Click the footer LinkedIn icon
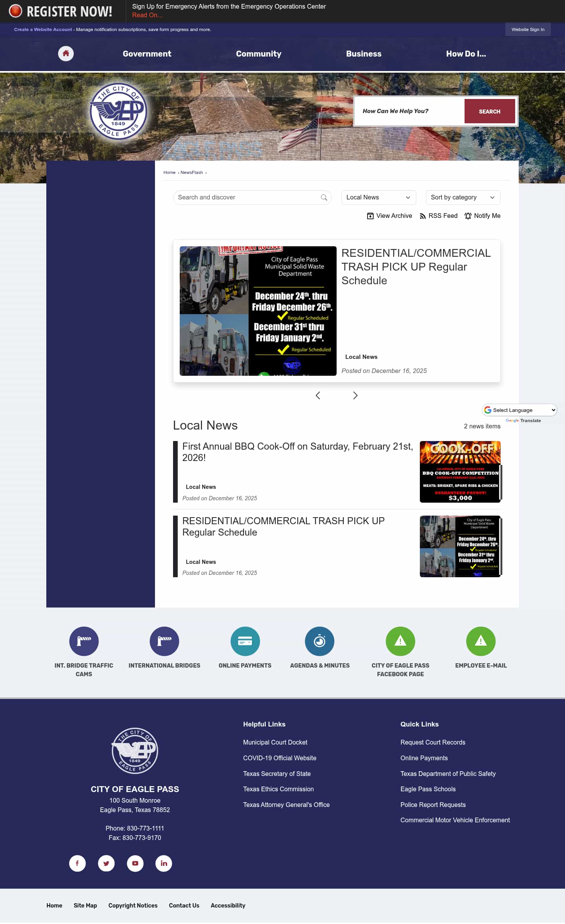The image size is (565, 924). tap(164, 863)
